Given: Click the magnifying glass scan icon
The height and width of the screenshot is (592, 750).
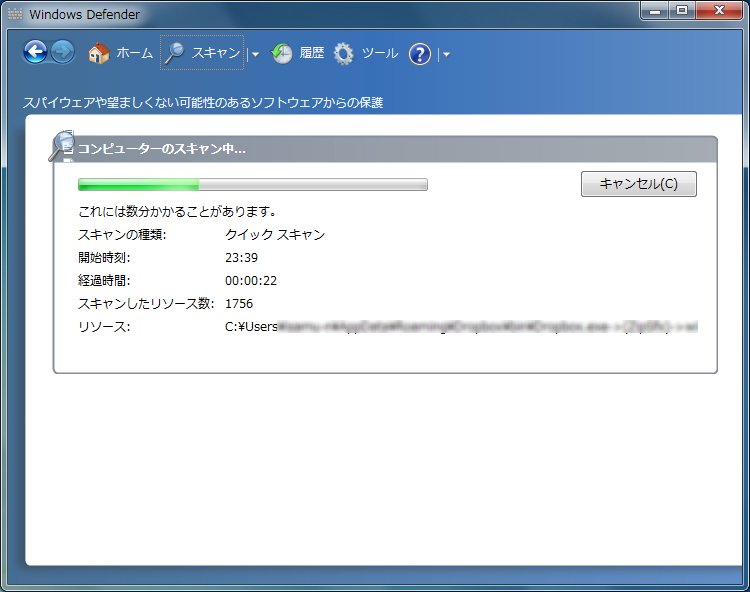Looking at the screenshot, I should (x=174, y=53).
